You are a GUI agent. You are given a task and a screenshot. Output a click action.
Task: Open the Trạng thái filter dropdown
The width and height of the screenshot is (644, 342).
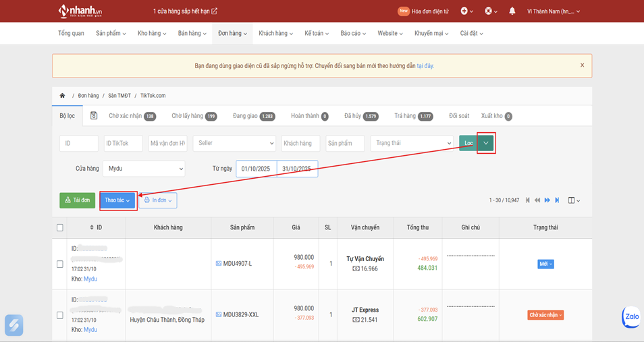[x=412, y=143]
